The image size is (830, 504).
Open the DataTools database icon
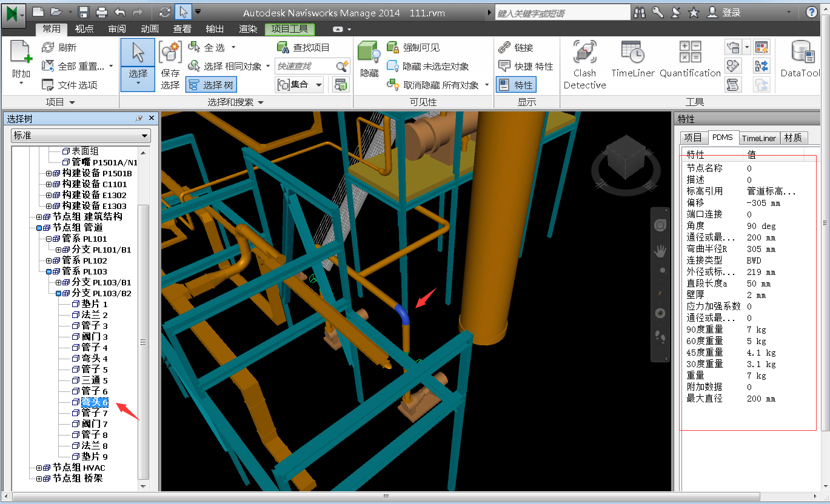point(803,52)
